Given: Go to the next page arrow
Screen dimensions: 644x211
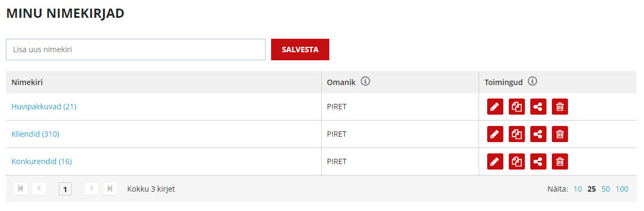Looking at the screenshot, I should (x=91, y=189).
